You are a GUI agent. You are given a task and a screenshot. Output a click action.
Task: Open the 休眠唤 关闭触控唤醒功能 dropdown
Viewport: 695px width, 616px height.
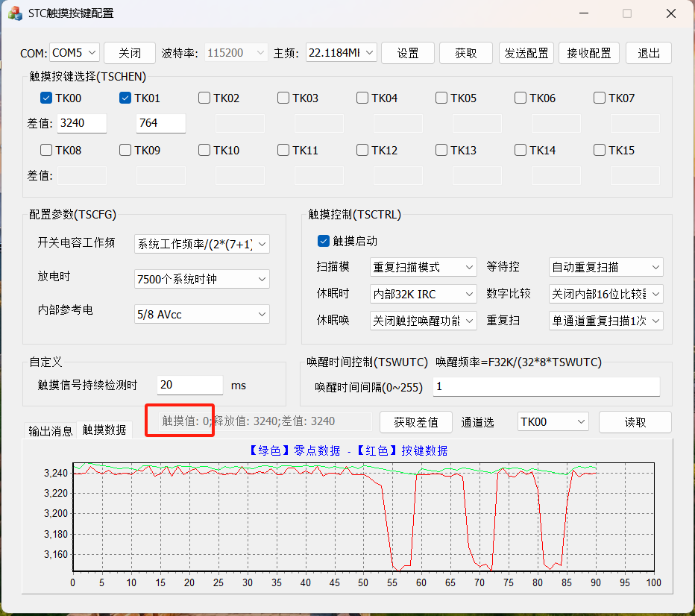tap(424, 321)
